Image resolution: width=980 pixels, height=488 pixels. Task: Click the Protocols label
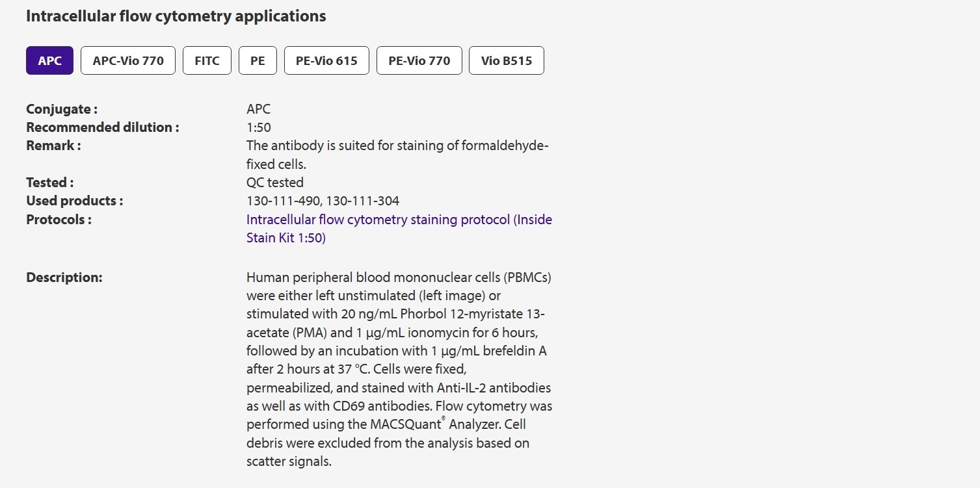[59, 220]
